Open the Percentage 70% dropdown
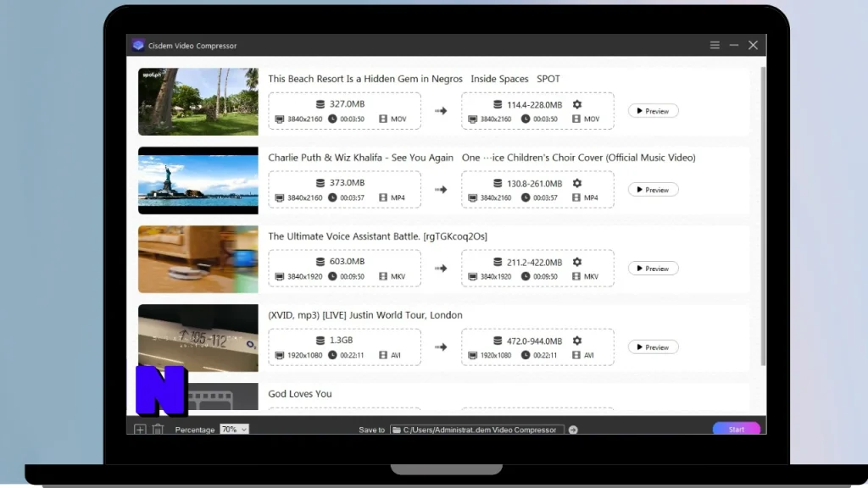This screenshot has width=868, height=488. (x=234, y=430)
